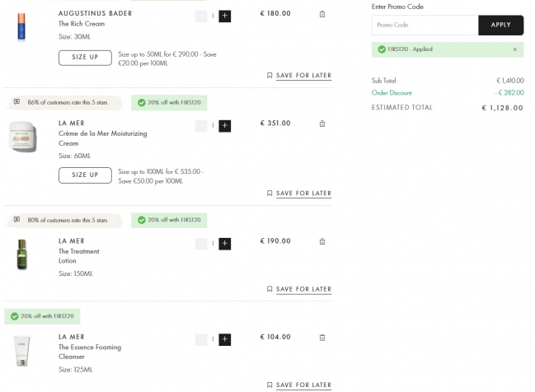Click trash icon for The Treatment Lotion
The height and width of the screenshot is (392, 535).
[322, 241]
